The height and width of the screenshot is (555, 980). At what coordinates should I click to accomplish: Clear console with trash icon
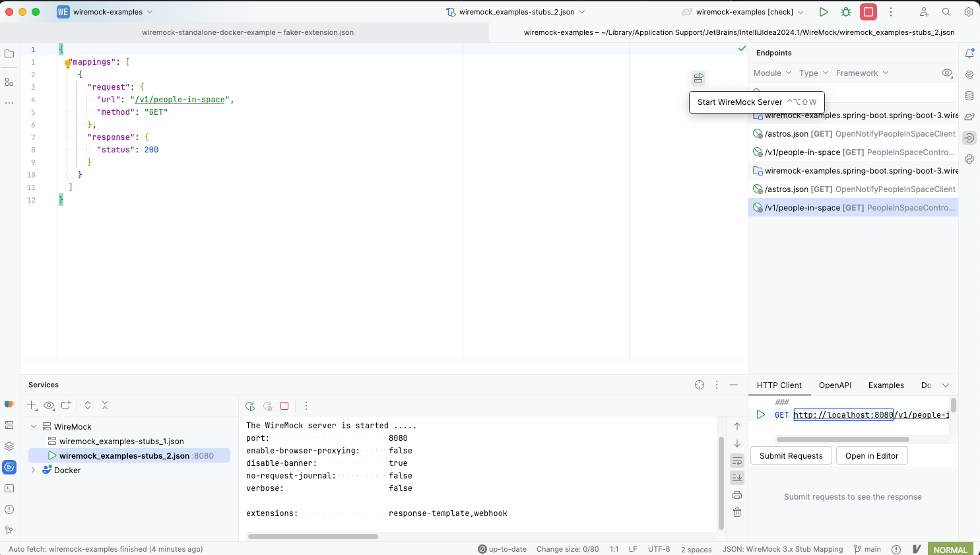point(737,512)
